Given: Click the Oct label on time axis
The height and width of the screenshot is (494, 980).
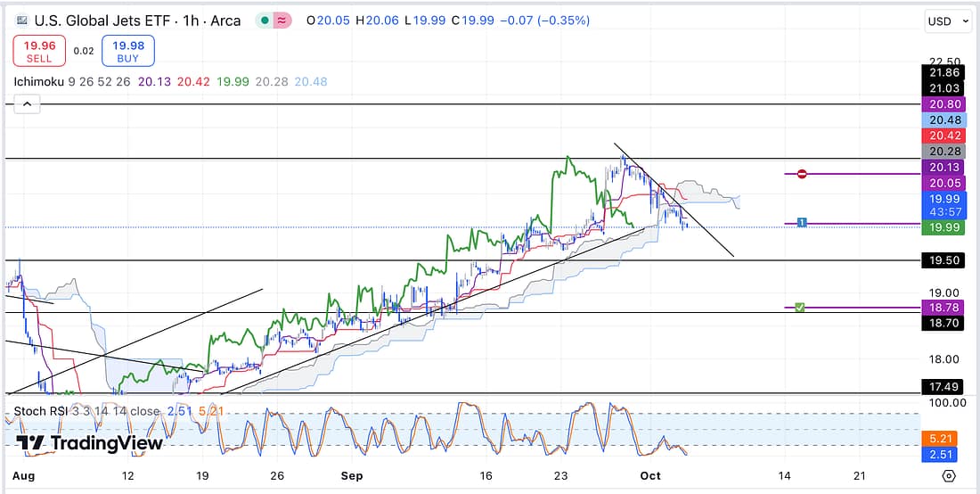Looking at the screenshot, I should 650,475.
